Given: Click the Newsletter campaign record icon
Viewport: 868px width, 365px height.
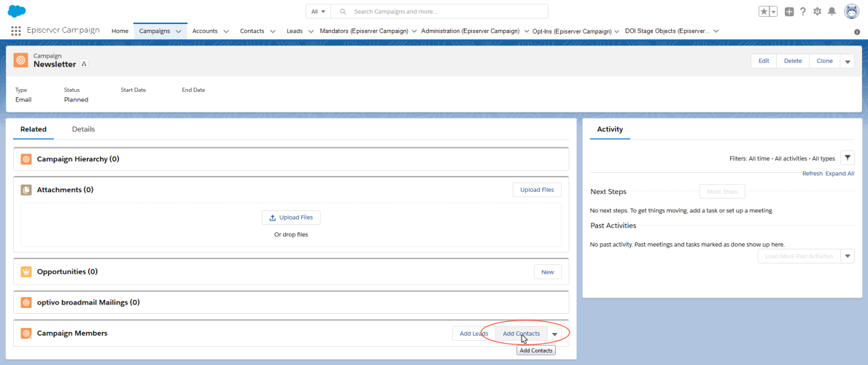Looking at the screenshot, I should [x=20, y=61].
